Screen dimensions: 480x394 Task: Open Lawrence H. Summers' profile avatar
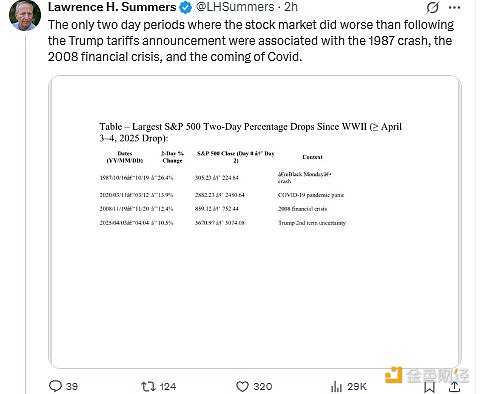[25, 15]
